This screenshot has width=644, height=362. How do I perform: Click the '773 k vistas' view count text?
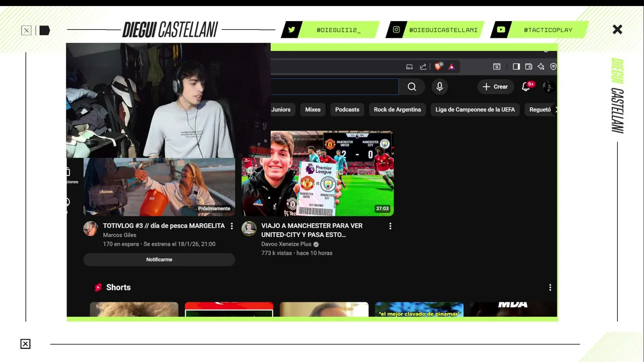(276, 253)
